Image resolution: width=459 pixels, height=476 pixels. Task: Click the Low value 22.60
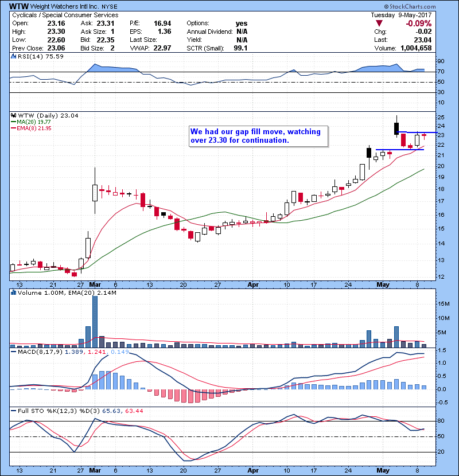[x=56, y=40]
